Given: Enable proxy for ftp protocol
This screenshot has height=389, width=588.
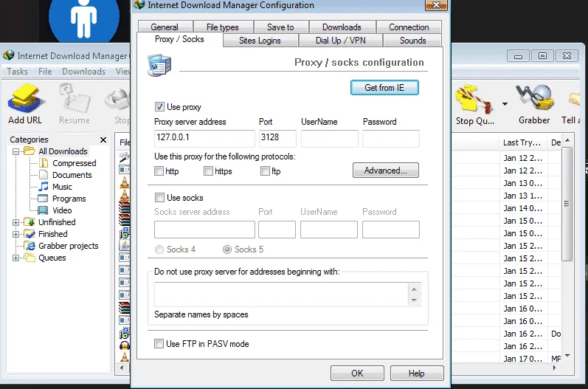Looking at the screenshot, I should coord(265,171).
